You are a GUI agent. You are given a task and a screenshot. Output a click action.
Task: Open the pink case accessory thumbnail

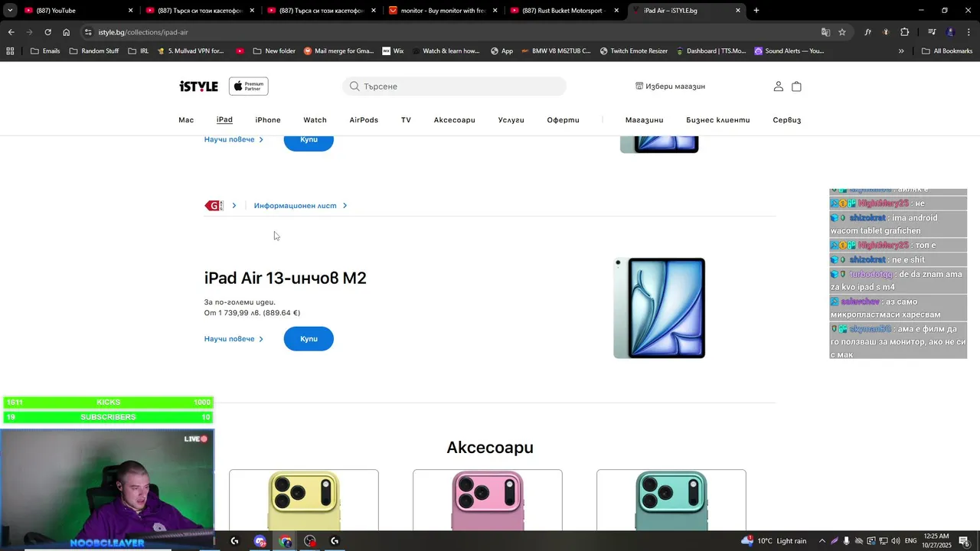coord(488,501)
